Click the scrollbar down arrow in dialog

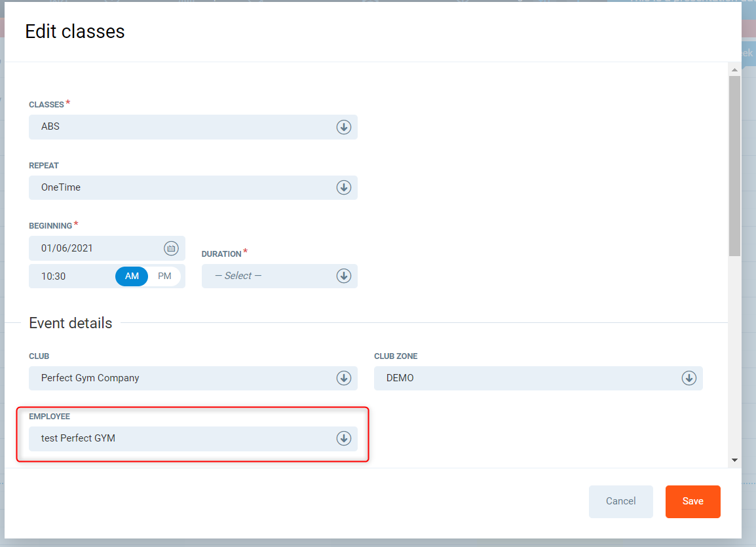[x=734, y=461]
